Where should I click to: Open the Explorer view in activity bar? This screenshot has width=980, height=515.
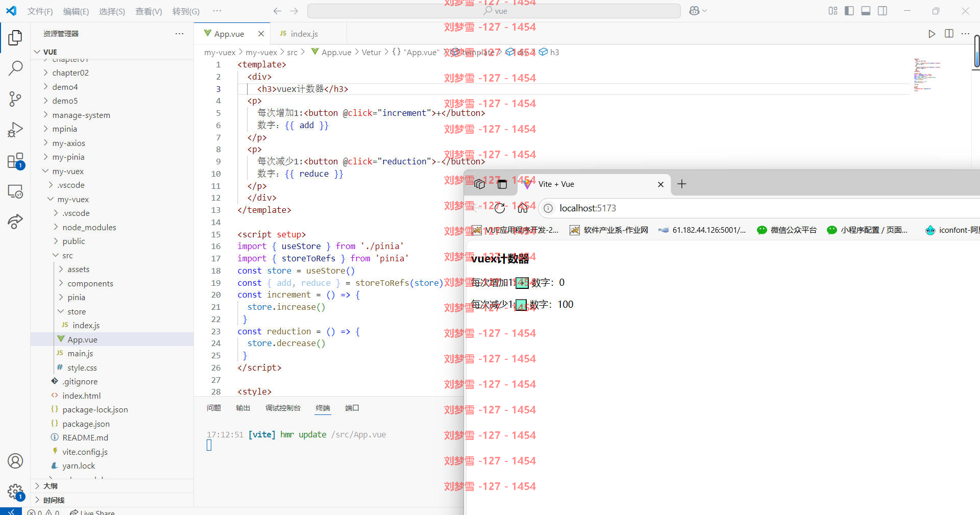[x=15, y=37]
